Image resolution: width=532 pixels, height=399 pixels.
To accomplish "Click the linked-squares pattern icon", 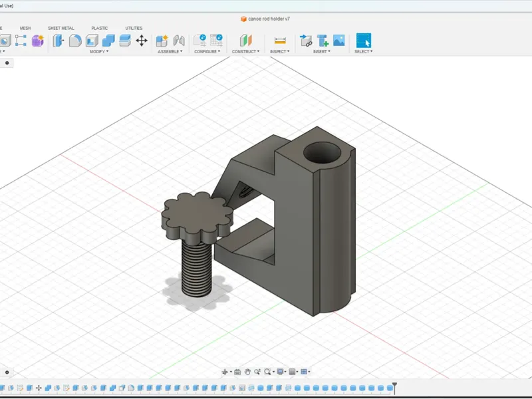I will tap(21, 41).
